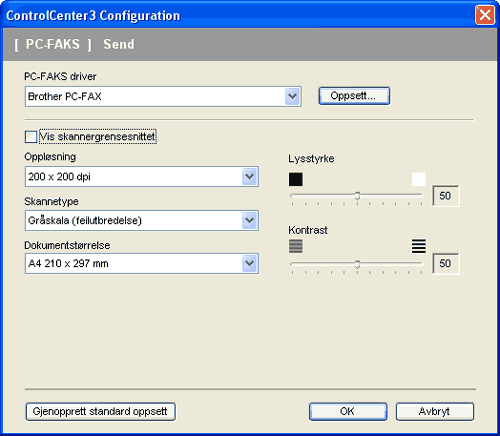The height and width of the screenshot is (436, 500).
Task: Enable the Vis skannergrensesnittet checkbox
Action: (x=31, y=137)
